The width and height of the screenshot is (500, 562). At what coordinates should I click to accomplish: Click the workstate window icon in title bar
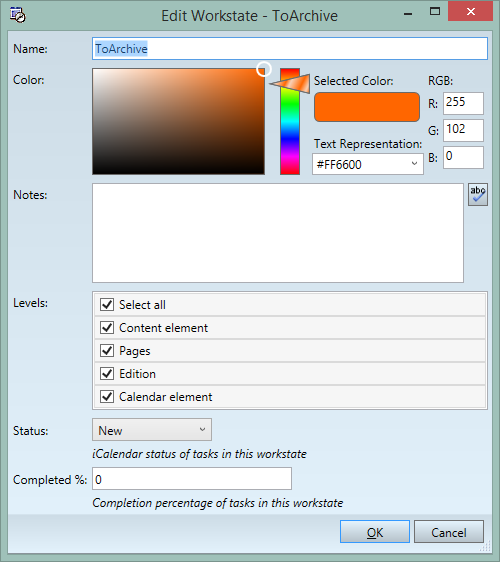(x=18, y=15)
